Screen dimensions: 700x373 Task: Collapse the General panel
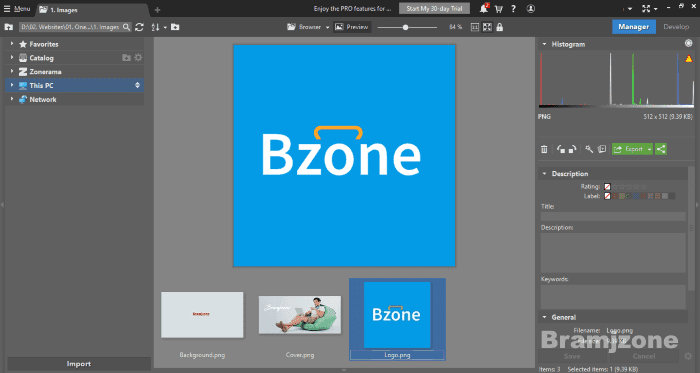click(544, 317)
